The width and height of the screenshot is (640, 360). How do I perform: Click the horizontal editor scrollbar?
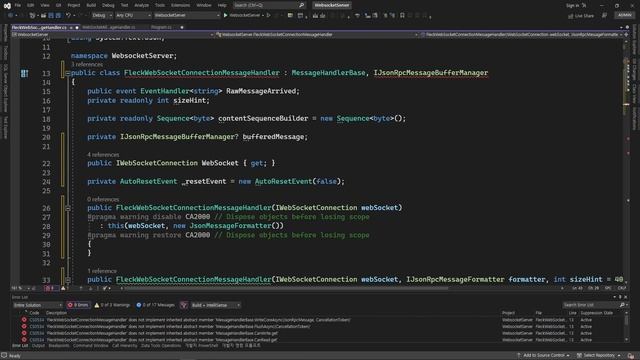pyautogui.click(x=286, y=288)
